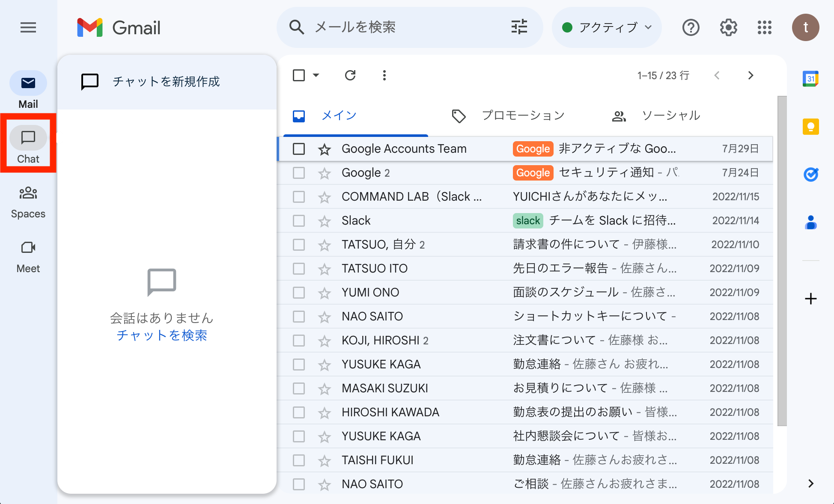Open the more options three-dot menu
834x504 pixels.
[384, 75]
